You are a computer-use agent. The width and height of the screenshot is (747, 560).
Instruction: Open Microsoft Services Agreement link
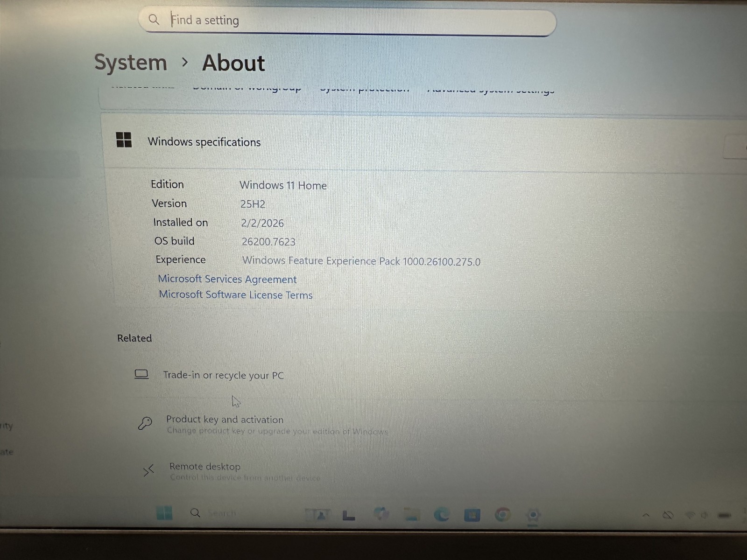pos(227,279)
